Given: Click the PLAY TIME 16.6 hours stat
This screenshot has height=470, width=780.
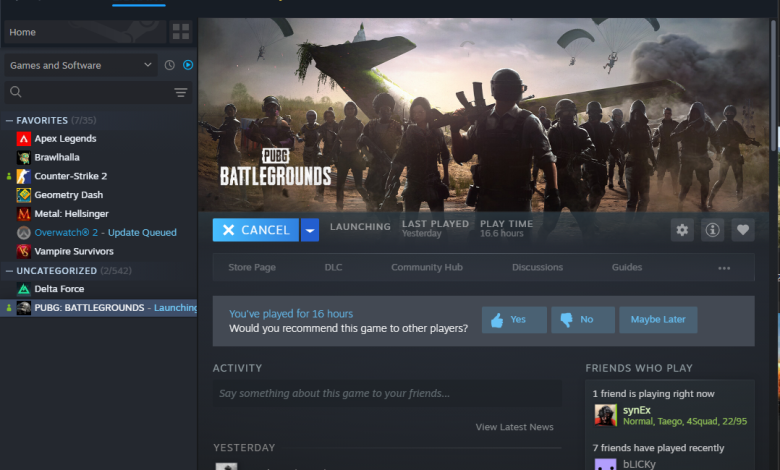Looking at the screenshot, I should [506, 229].
